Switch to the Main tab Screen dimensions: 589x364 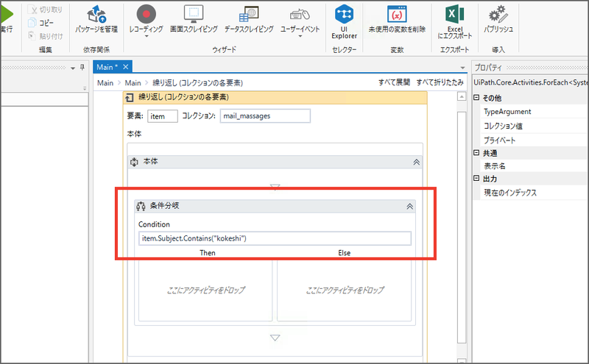[x=107, y=67]
